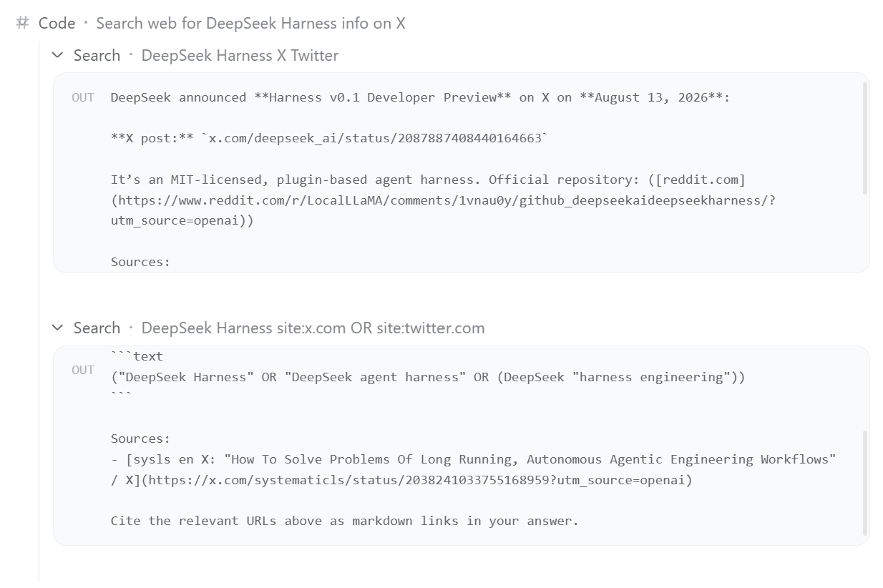Click the 'Search' label above the first output block
The image size is (883, 588).
point(97,55)
